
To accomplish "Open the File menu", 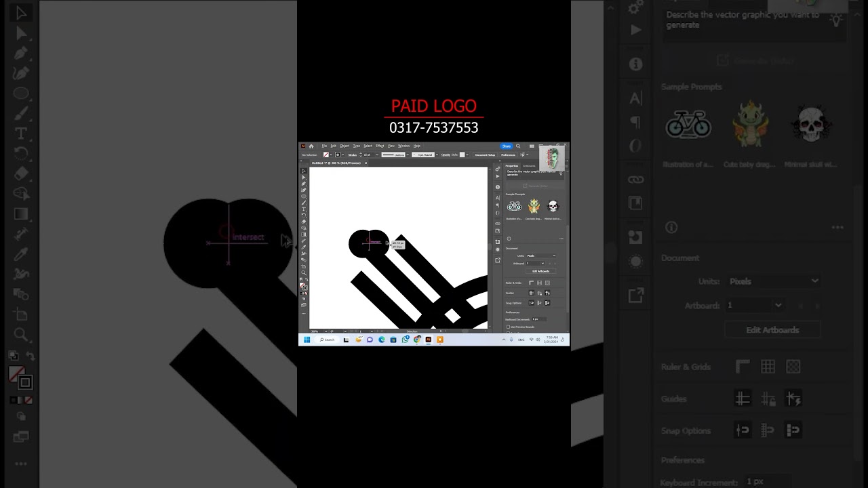I will pyautogui.click(x=324, y=146).
